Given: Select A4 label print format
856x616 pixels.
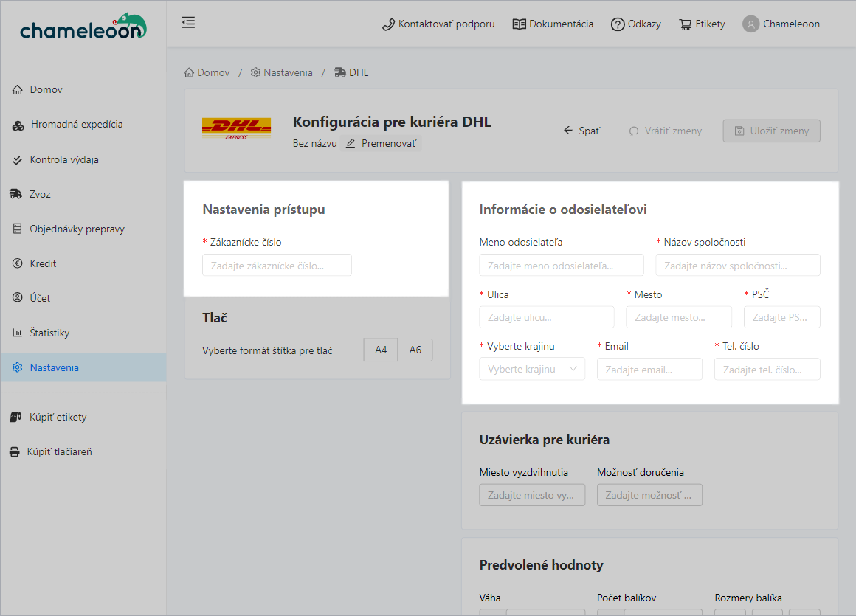Looking at the screenshot, I should click(381, 350).
